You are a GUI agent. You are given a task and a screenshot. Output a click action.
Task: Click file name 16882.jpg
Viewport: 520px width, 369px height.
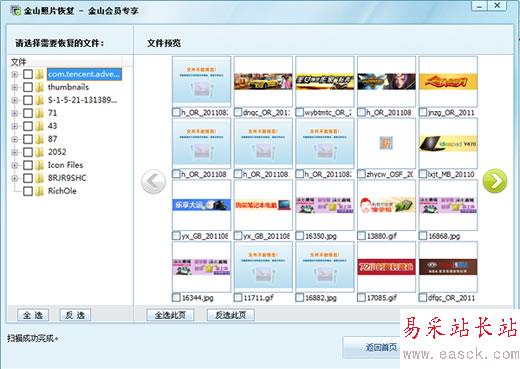[321, 298]
